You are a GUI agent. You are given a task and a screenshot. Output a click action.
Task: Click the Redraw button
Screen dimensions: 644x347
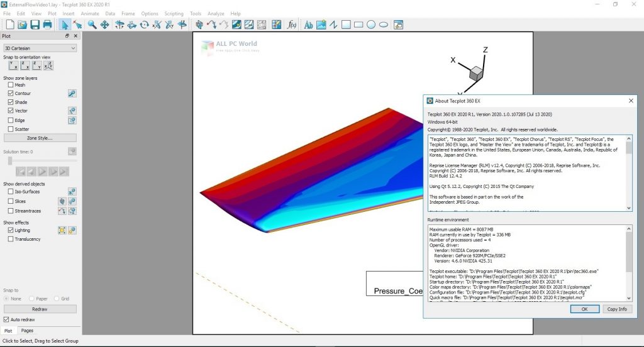coord(40,309)
